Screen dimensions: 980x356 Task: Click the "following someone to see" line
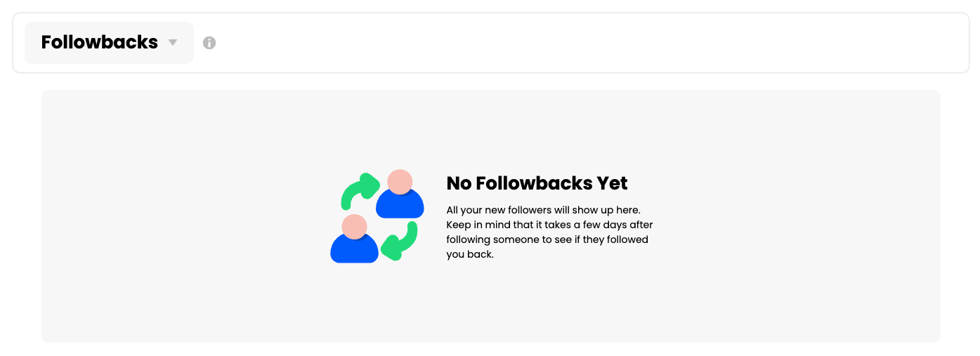[547, 239]
